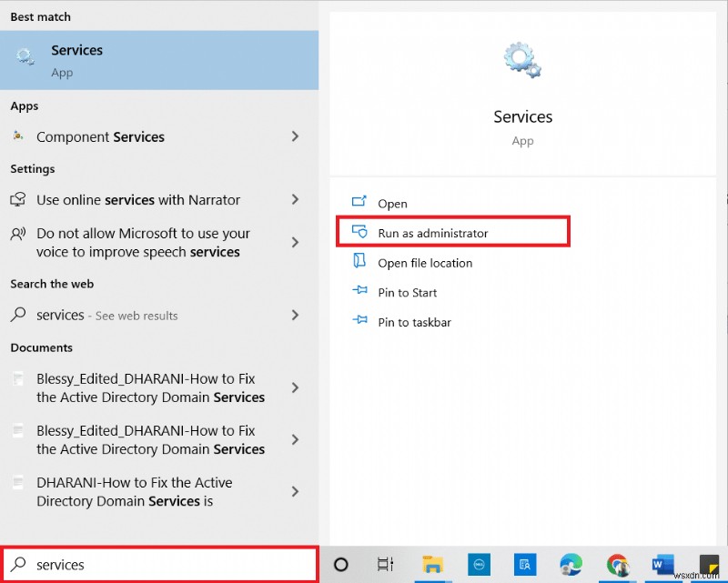Expand the DHARANI Active Directory document result
Viewport: 728px width, 583px height.
click(296, 491)
